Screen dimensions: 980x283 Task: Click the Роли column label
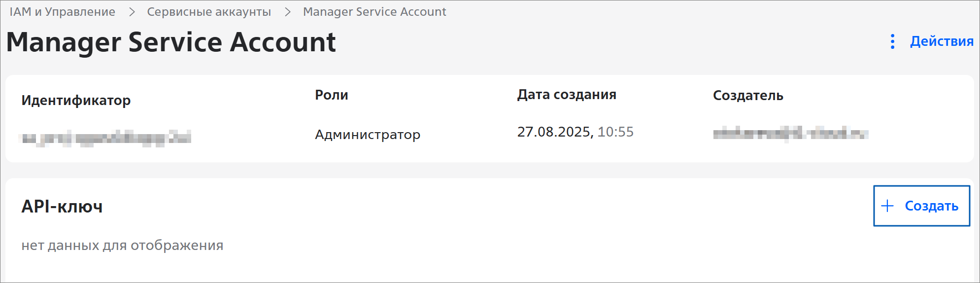pos(332,95)
